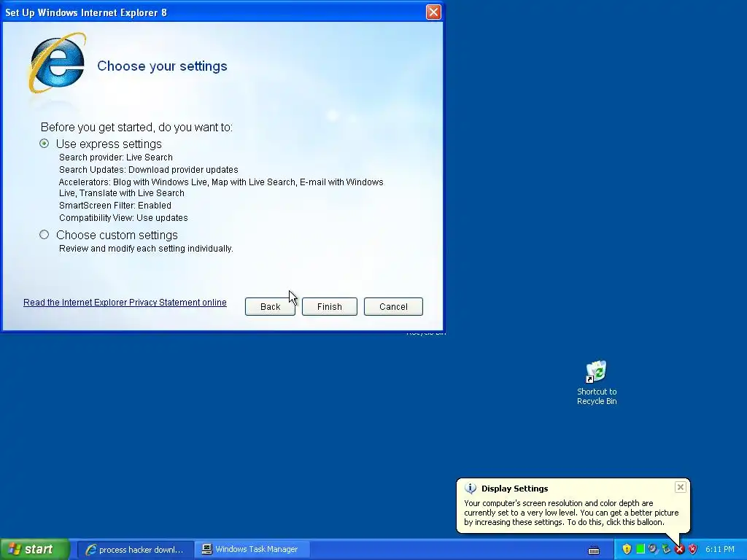Click the Back button
The height and width of the screenshot is (560, 747).
pyautogui.click(x=270, y=307)
